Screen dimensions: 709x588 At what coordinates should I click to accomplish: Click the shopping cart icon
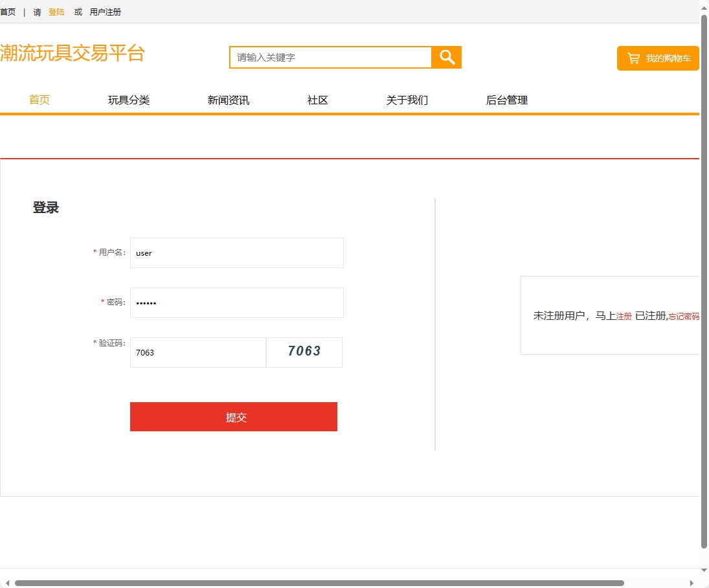633,58
